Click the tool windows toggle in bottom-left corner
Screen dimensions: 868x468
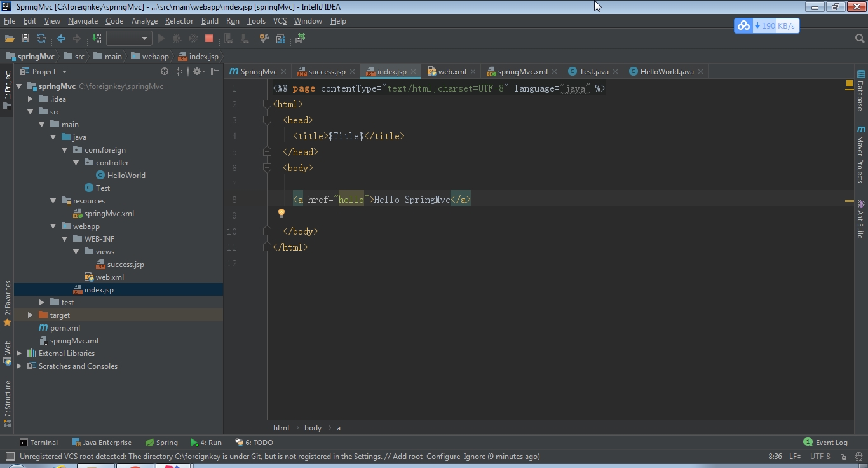(x=10, y=457)
